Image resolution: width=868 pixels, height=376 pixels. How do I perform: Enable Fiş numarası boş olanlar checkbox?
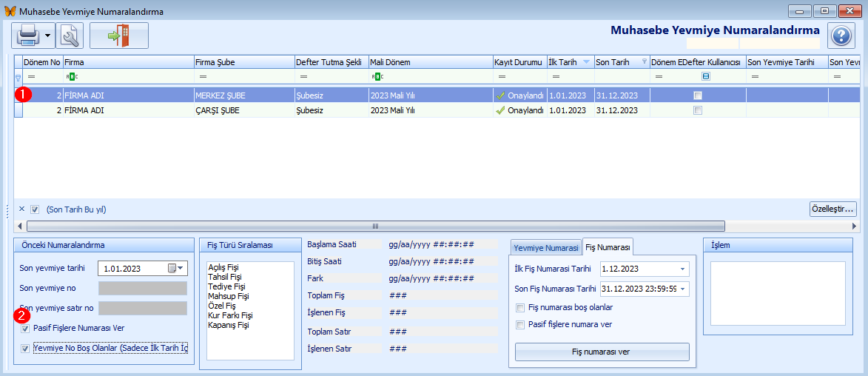tap(519, 307)
